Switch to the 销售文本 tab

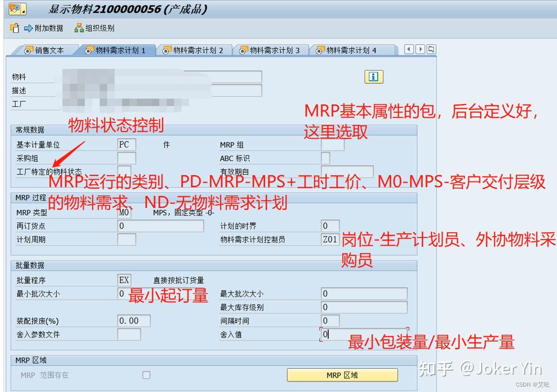45,49
